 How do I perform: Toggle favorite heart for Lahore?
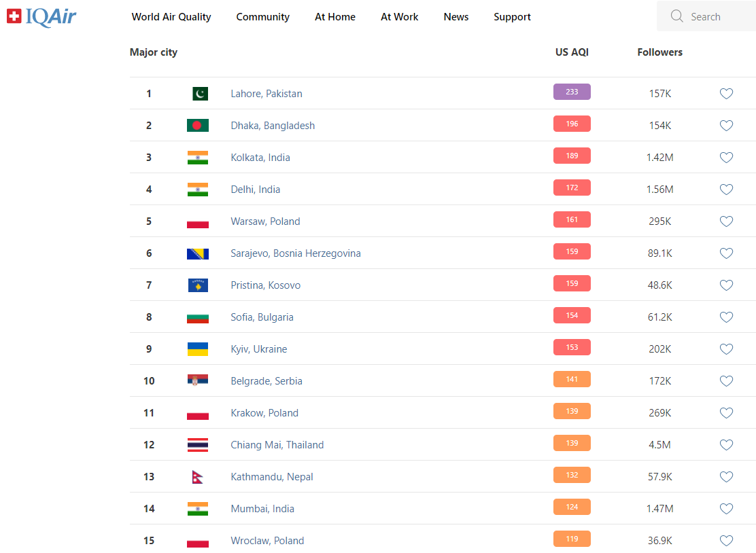tap(726, 94)
